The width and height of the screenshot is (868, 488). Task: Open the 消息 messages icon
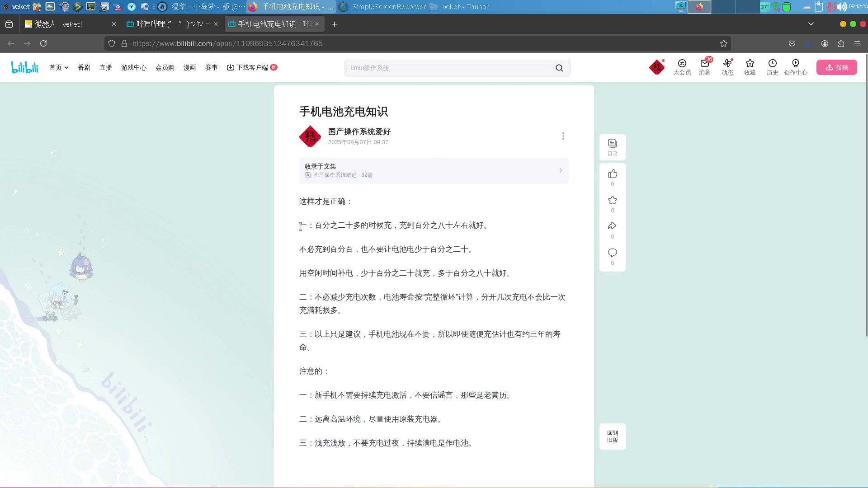(704, 67)
